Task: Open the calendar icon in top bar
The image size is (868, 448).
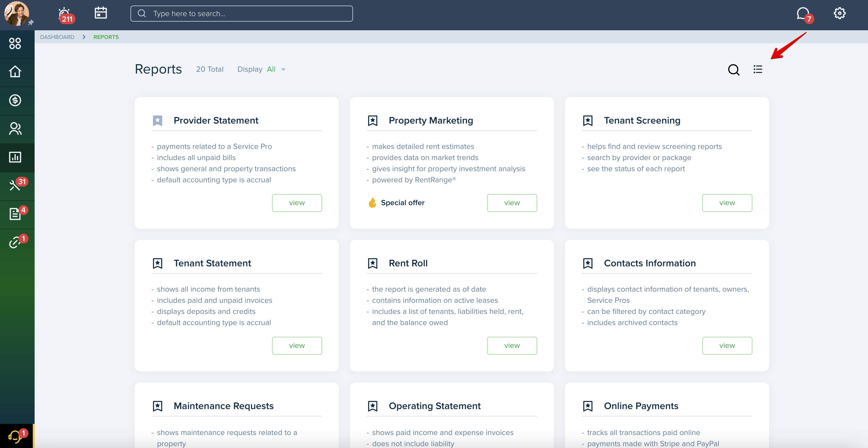Action: pos(100,13)
